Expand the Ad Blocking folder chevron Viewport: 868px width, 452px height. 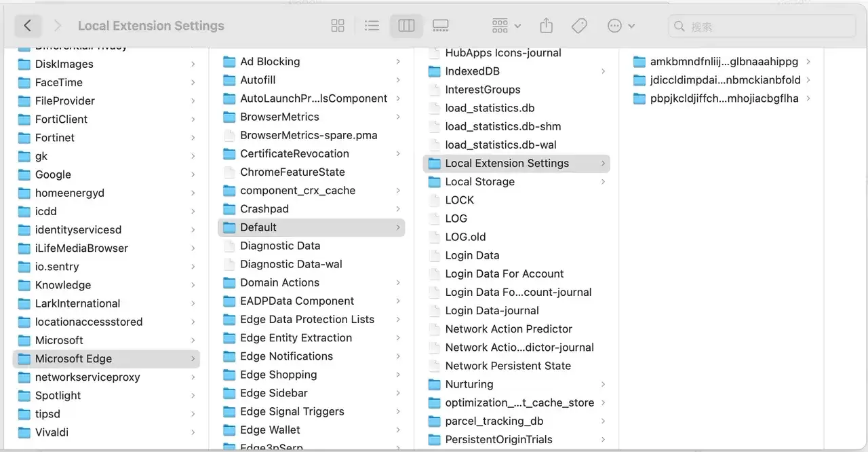[x=398, y=62]
